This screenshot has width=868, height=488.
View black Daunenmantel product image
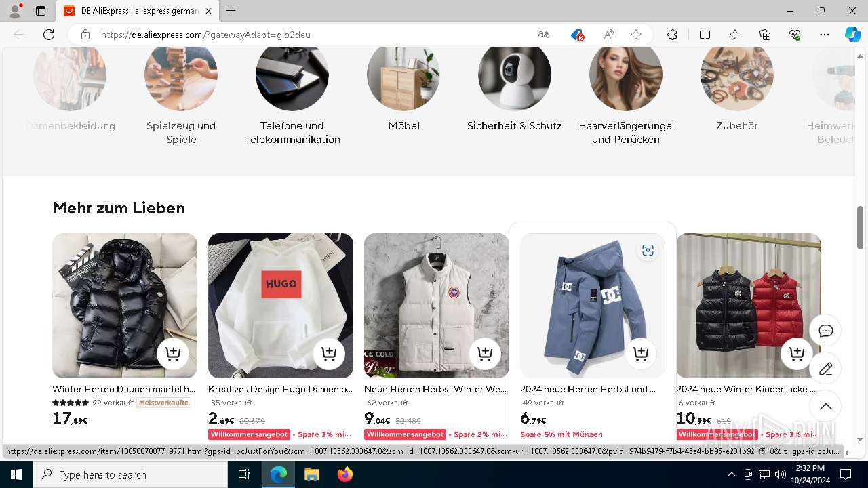point(125,306)
